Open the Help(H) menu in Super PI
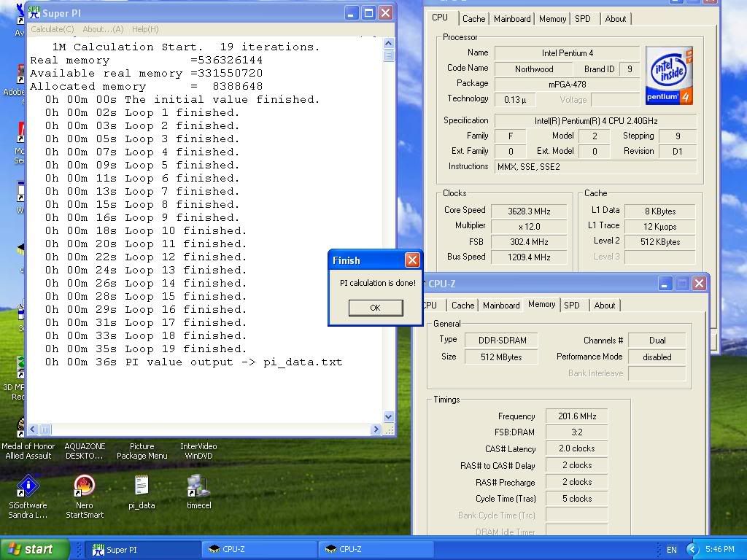Screen dimensions: 747x560 click(144, 29)
